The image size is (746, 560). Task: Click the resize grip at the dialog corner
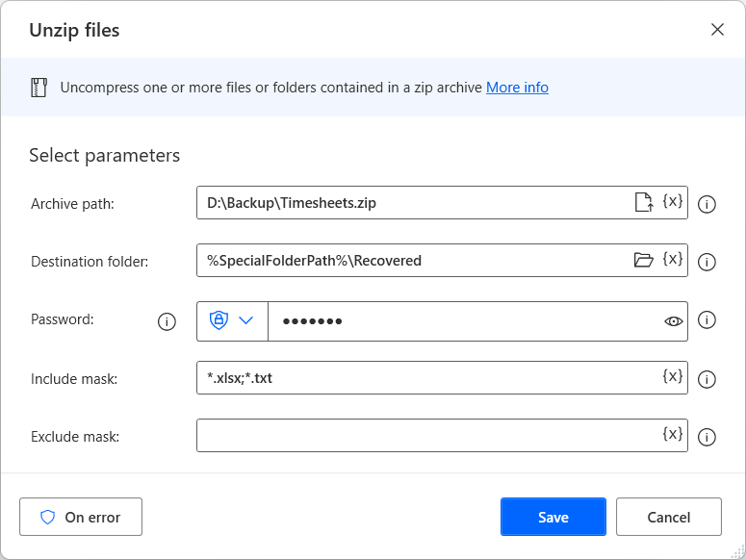point(738,552)
